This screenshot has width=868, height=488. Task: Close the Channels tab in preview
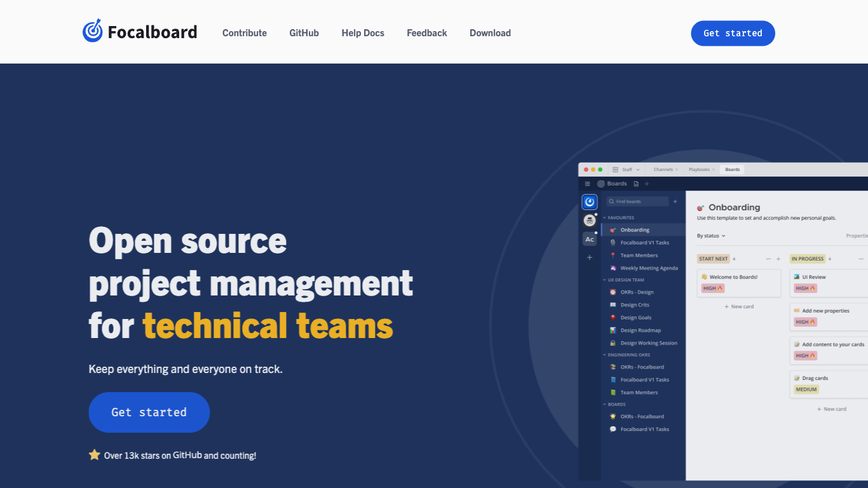(x=677, y=170)
